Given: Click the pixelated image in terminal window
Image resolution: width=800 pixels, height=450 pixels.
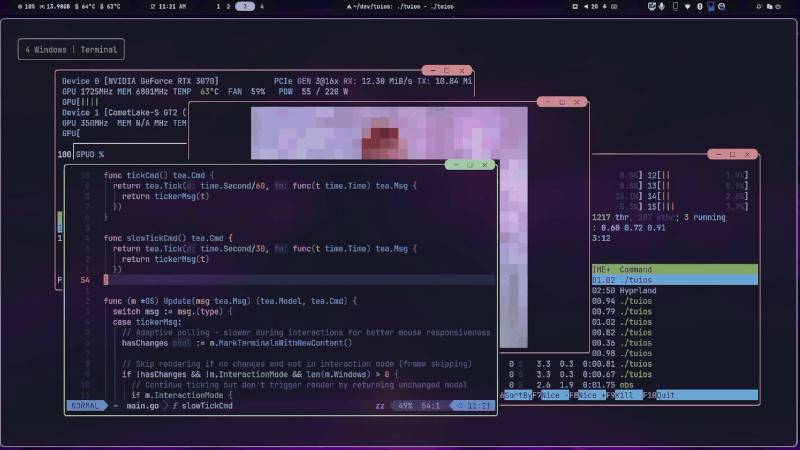Looking at the screenshot, I should pos(389,134).
